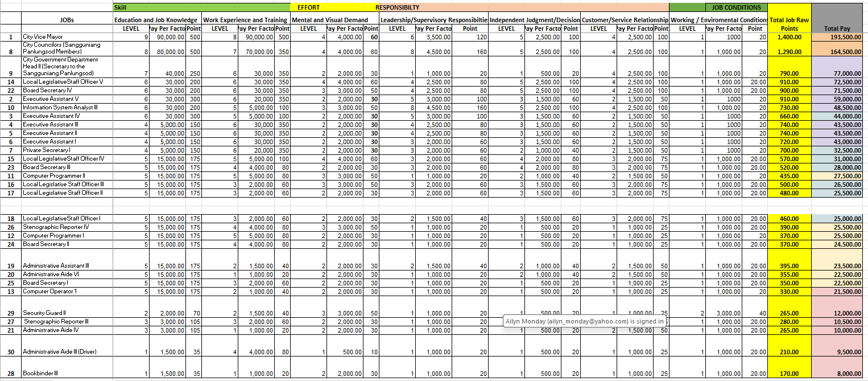The image size is (868, 381).
Task: Select raw points value 435.00
Action: pos(789,176)
